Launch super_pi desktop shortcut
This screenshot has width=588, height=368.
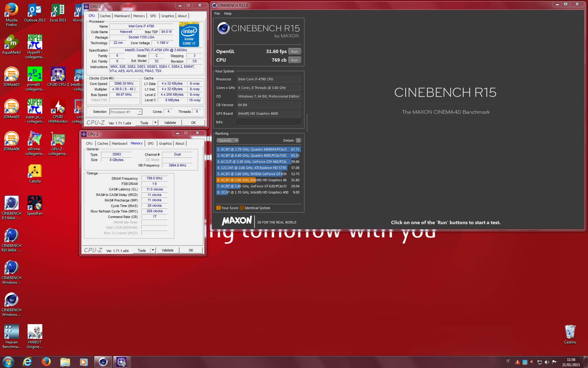pyautogui.click(x=35, y=111)
